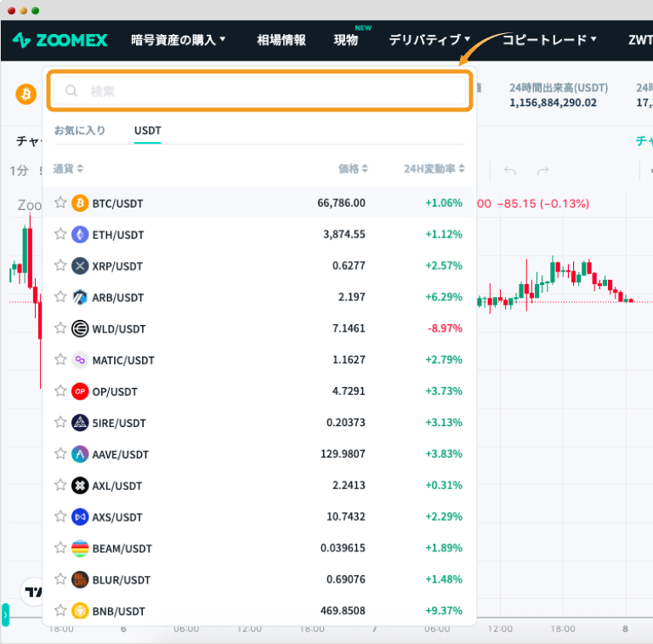Favorite BLUR/USDT with its star
Screen dimensions: 653x644
60,578
